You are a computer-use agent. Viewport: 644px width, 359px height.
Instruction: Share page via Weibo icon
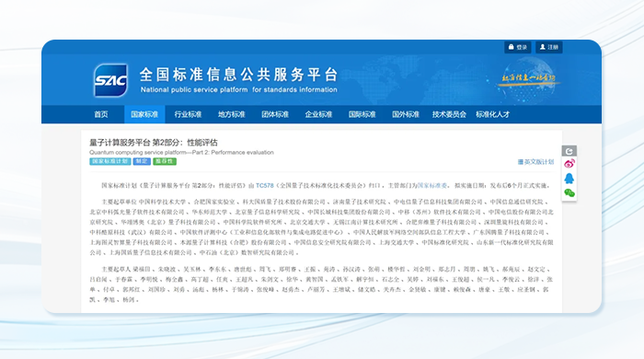pos(569,164)
